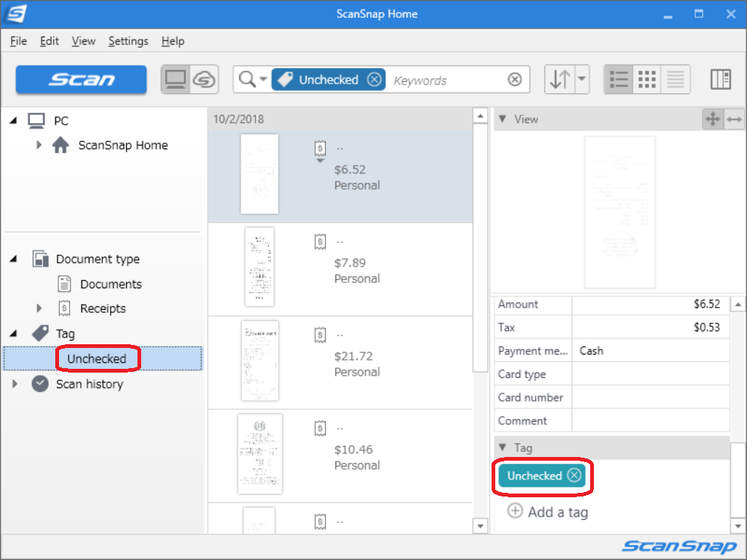Open the sort options dropdown arrow

click(x=582, y=79)
